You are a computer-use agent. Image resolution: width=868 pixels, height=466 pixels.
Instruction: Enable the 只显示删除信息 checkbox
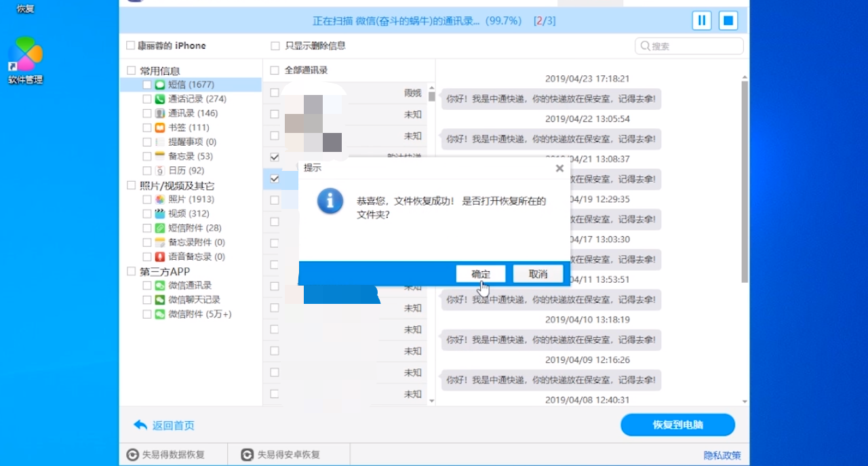click(x=275, y=45)
